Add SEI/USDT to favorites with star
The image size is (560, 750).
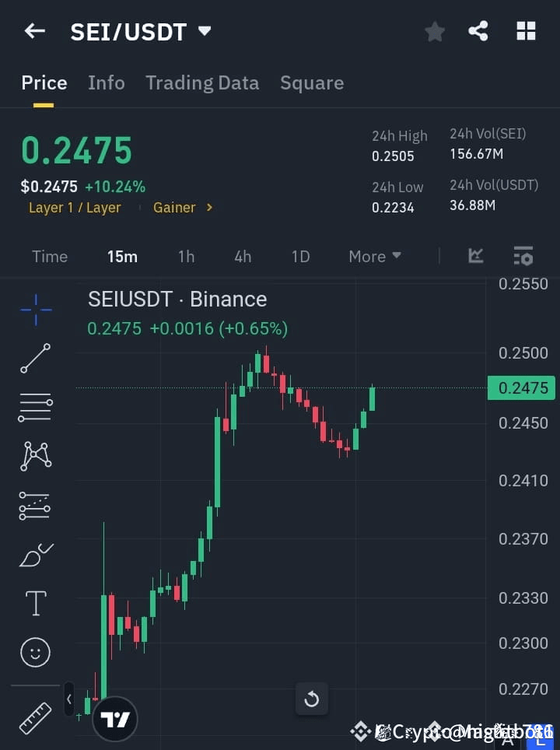(x=435, y=32)
